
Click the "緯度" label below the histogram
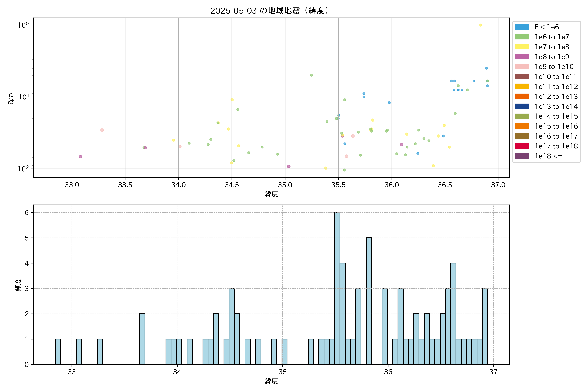[x=271, y=381]
